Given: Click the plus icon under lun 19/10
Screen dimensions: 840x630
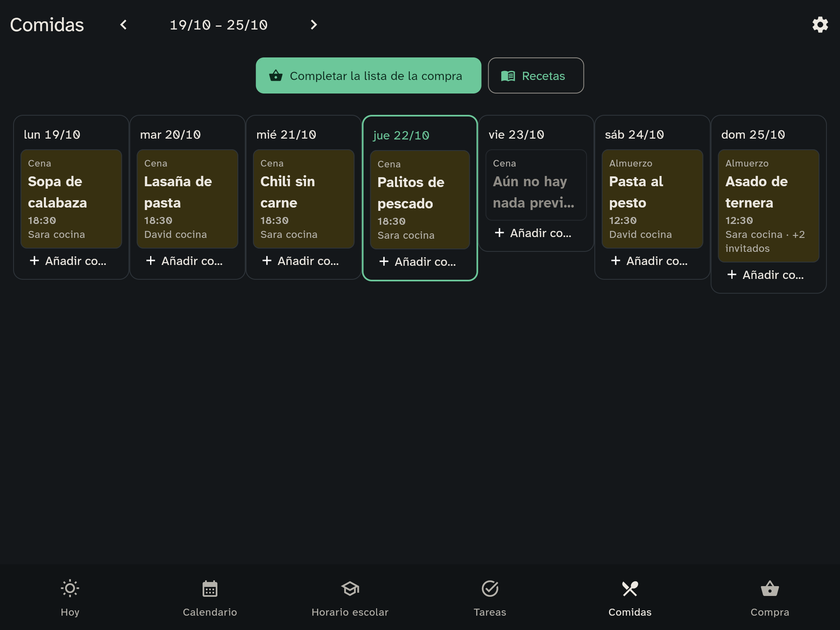Looking at the screenshot, I should 34,260.
